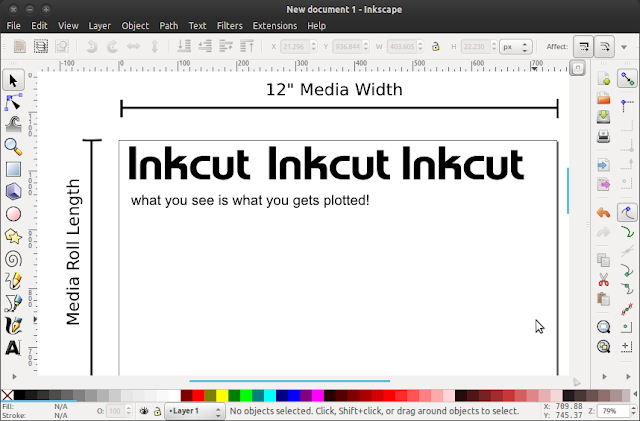
Task: Undo the last action with orange arrow
Action: pos(603,213)
